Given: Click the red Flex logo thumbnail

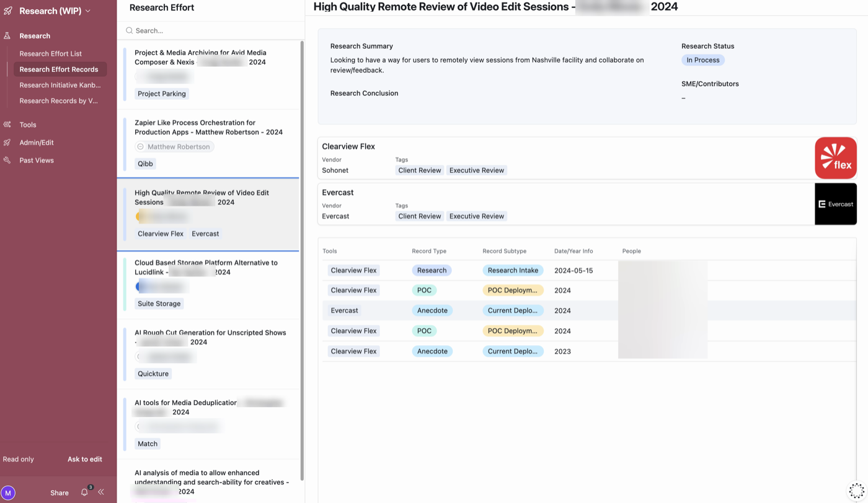Looking at the screenshot, I should [x=835, y=158].
